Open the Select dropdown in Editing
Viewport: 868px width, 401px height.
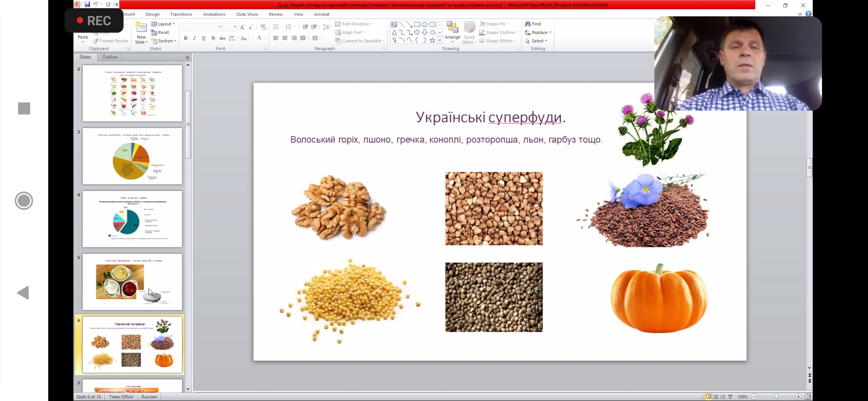[536, 41]
